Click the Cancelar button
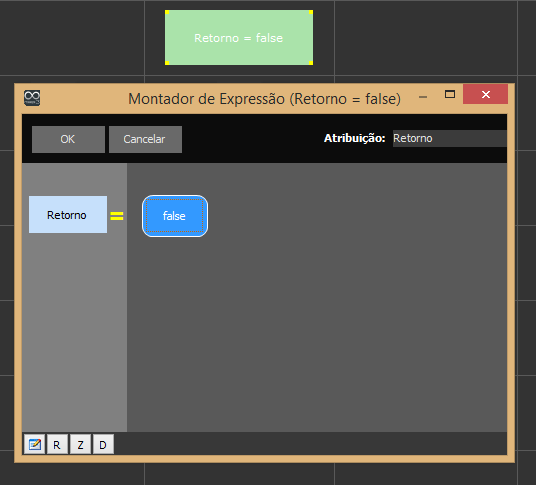This screenshot has width=536, height=485. (x=145, y=139)
